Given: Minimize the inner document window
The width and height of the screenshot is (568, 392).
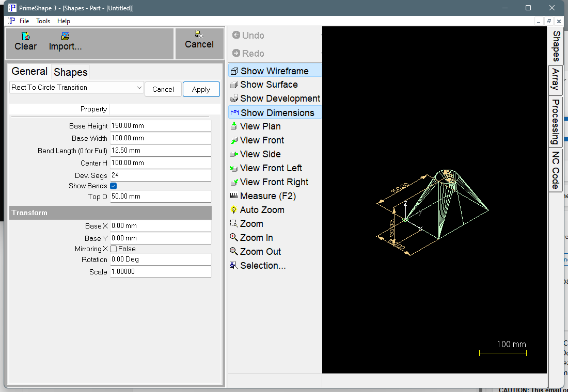Looking at the screenshot, I should pos(539,21).
